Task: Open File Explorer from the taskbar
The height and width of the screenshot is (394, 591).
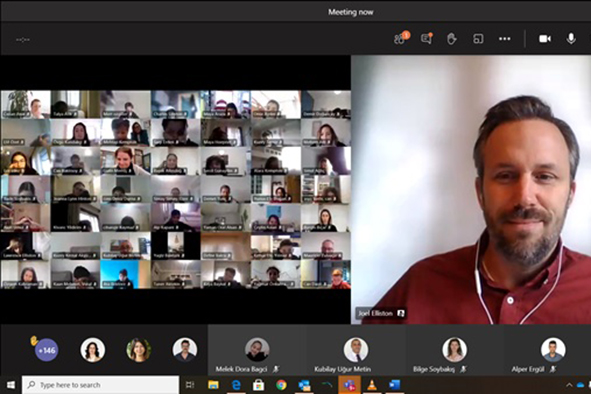Action: tap(213, 385)
